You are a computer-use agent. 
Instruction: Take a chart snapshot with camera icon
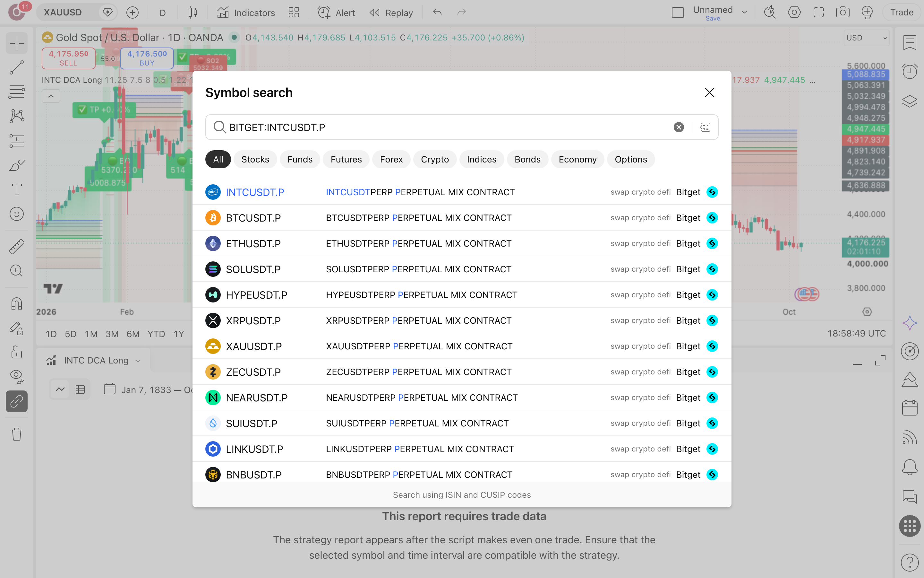(x=842, y=13)
